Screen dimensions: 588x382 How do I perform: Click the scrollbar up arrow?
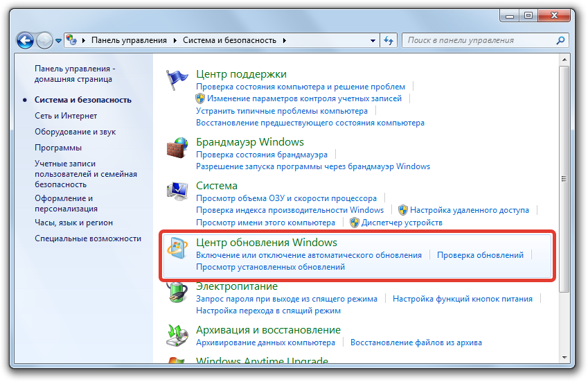[x=564, y=60]
